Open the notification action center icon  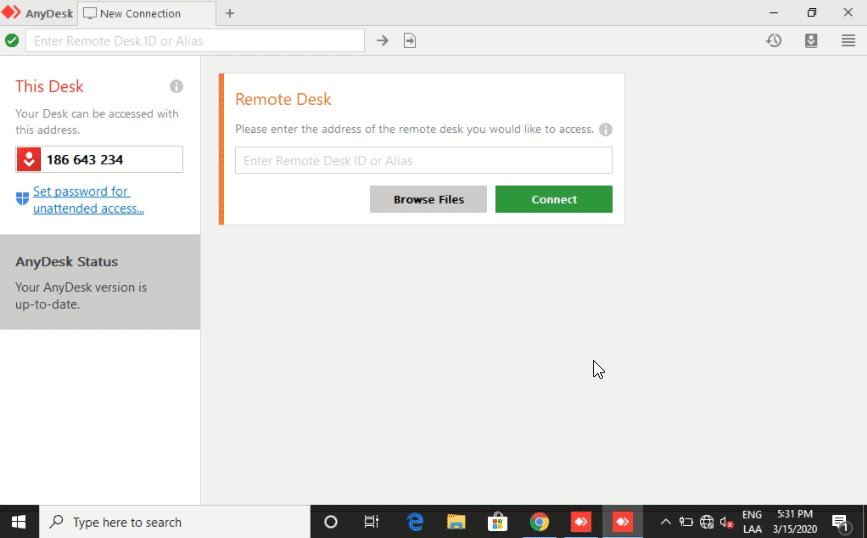[840, 521]
